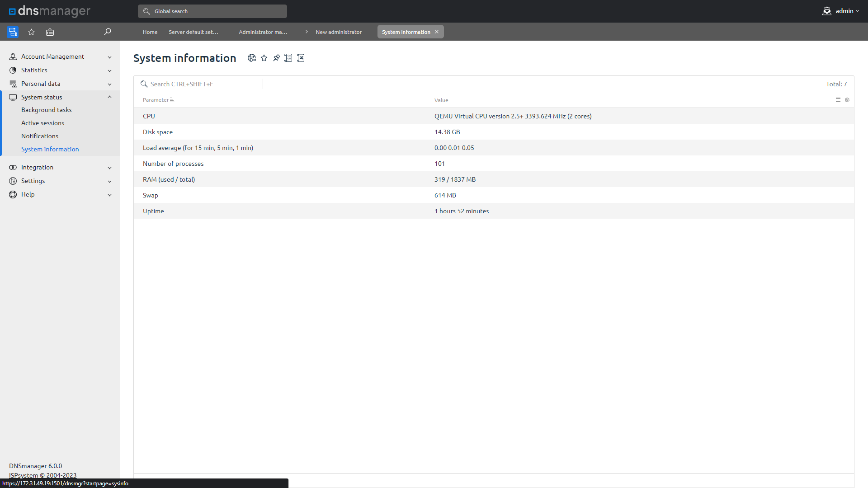
Task: Switch to New administrator tab
Action: pyautogui.click(x=338, y=32)
